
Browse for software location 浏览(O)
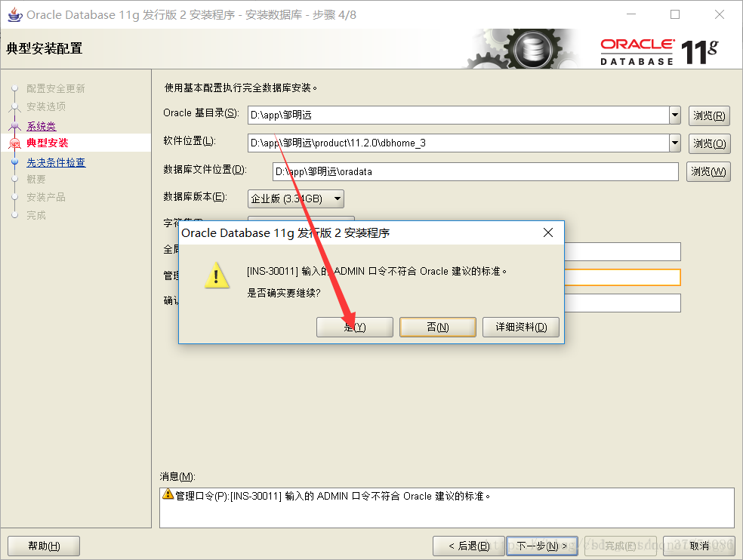(x=709, y=143)
